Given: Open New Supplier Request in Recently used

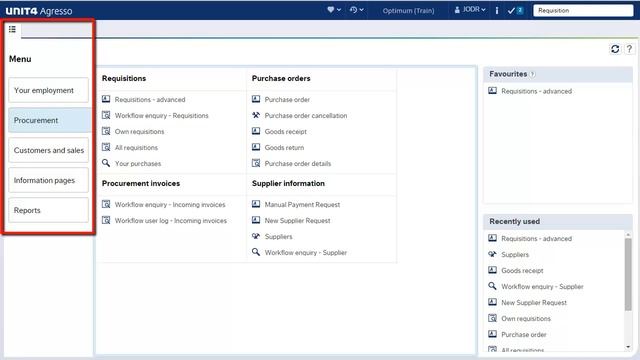Looking at the screenshot, I should pos(534,302).
